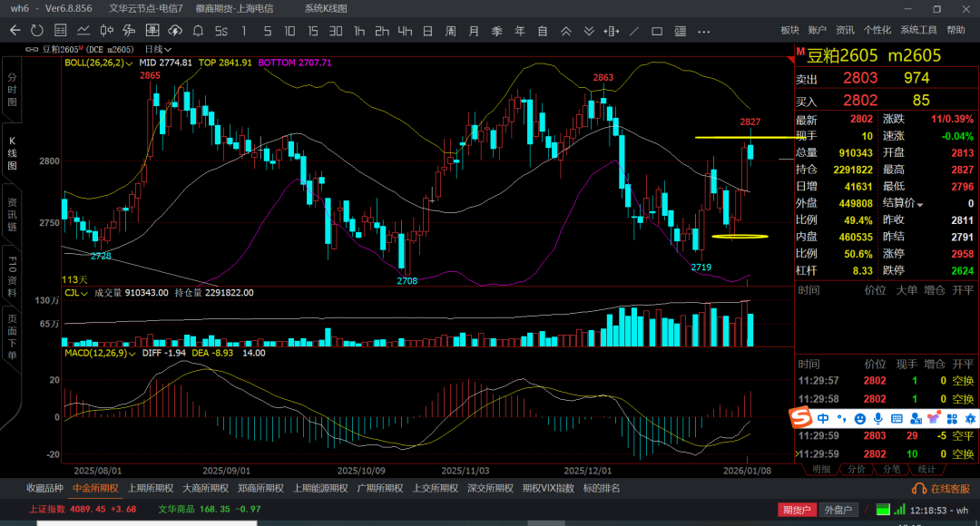
Task: Switch to 外盘户 account mode
Action: (x=838, y=511)
